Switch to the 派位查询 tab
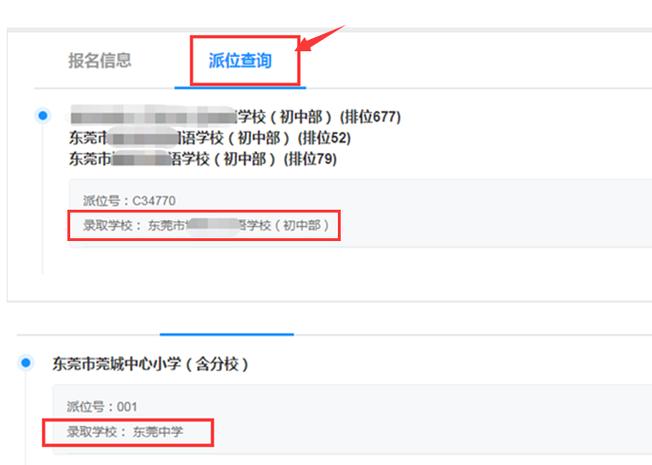 240,61
